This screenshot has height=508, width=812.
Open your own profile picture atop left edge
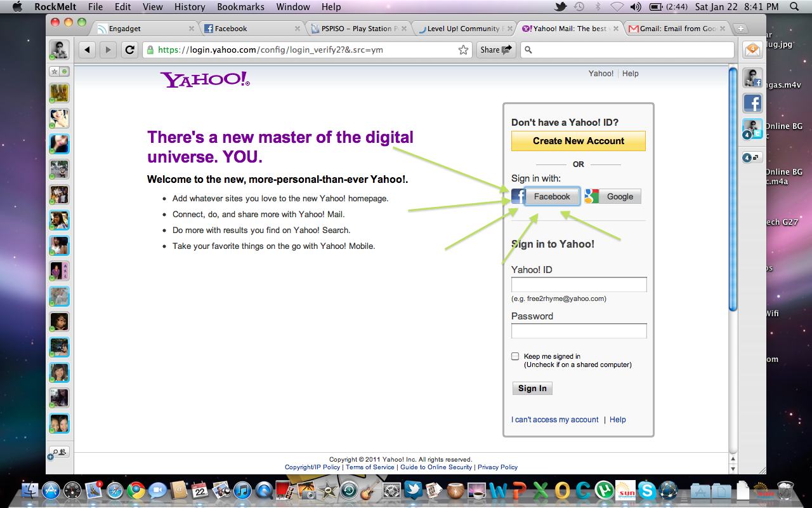pyautogui.click(x=60, y=50)
